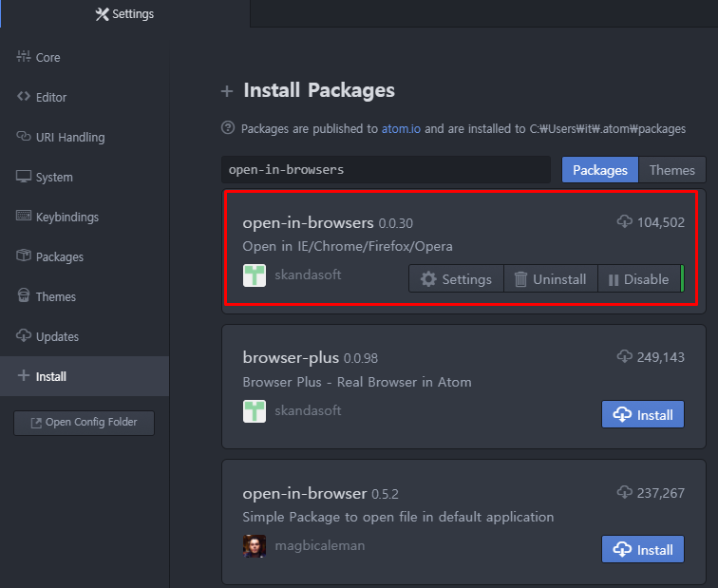Screen dimensions: 718x588
Task: Select the Keybindings keyboard icon
Action: click(24, 216)
